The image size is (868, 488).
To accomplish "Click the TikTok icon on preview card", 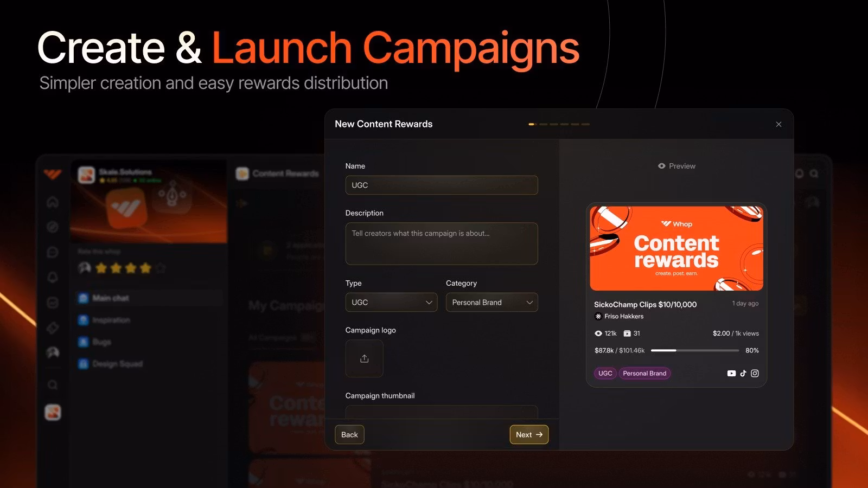I will (743, 373).
